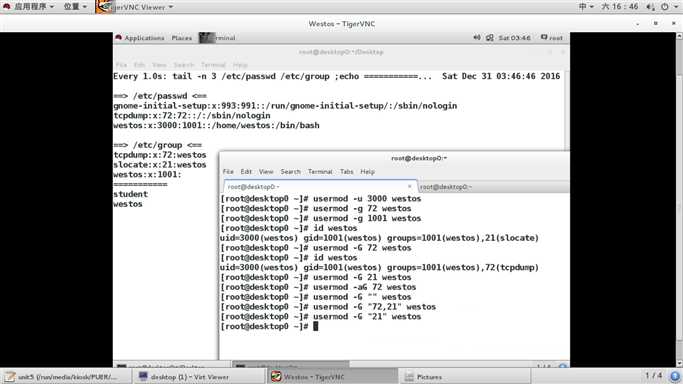Screen dimensions: 683x384
Task: Click the host power icon
Action: click(x=665, y=7)
